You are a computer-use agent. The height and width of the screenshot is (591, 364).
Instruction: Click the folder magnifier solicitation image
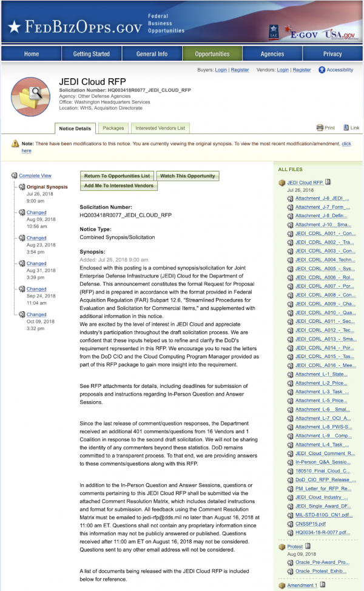click(x=30, y=97)
